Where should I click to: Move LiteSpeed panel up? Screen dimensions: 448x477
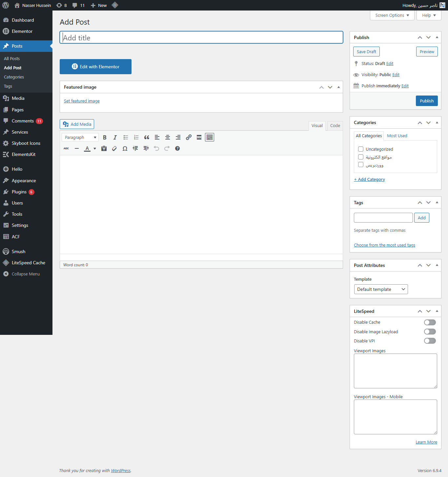pos(420,311)
